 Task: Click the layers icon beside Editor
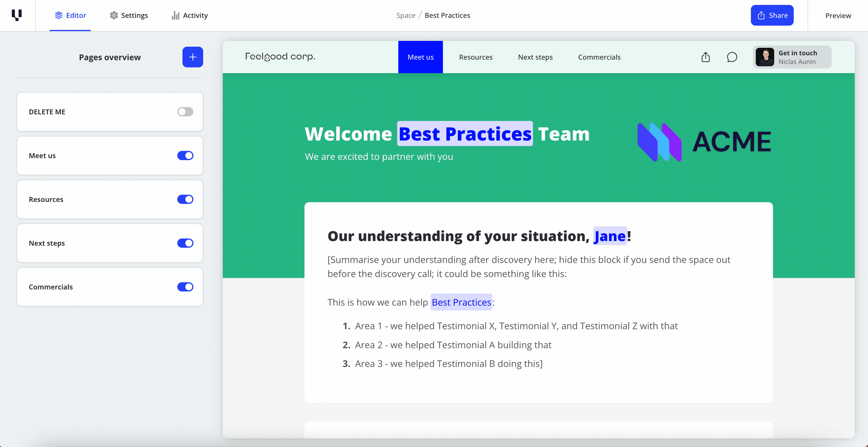click(x=59, y=16)
